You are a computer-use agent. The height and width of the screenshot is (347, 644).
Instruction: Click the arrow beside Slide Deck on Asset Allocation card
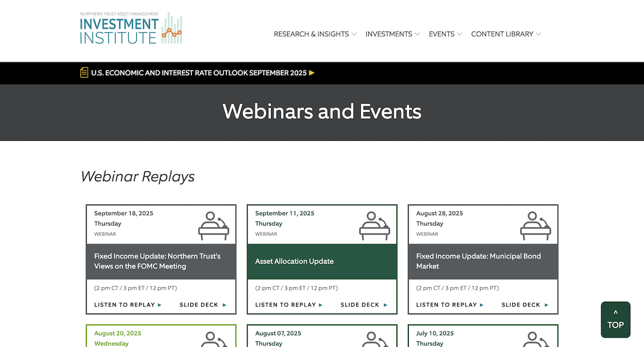pos(385,305)
